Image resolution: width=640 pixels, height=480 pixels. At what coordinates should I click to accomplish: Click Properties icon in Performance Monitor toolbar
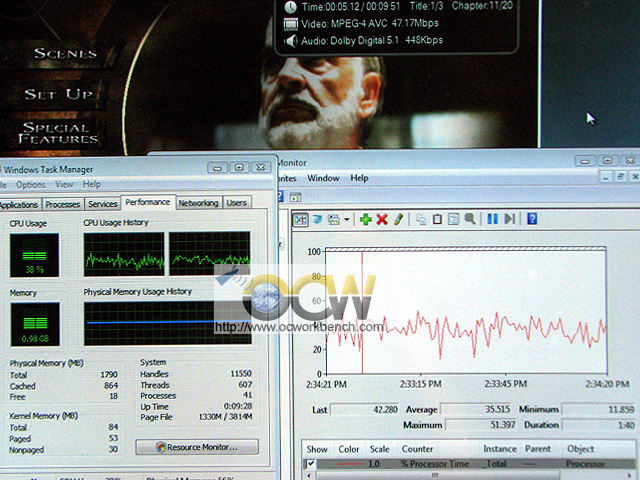pos(453,220)
